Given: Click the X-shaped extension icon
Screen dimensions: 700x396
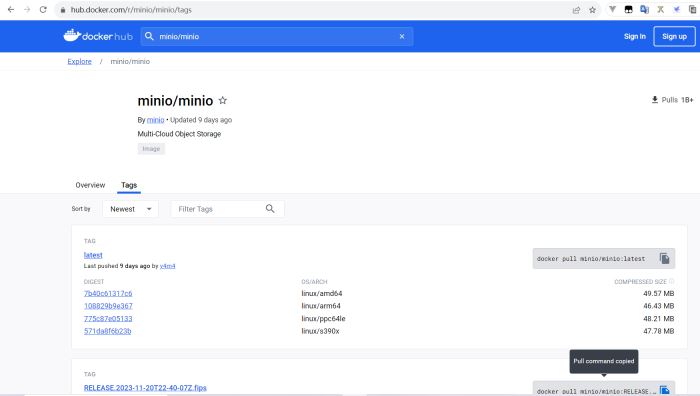Looking at the screenshot, I should (660, 9).
